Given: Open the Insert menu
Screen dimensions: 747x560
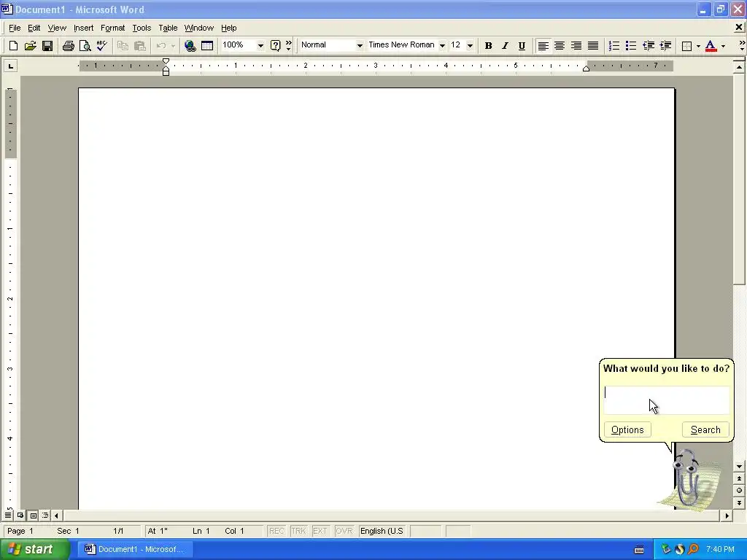Looking at the screenshot, I should [x=83, y=28].
